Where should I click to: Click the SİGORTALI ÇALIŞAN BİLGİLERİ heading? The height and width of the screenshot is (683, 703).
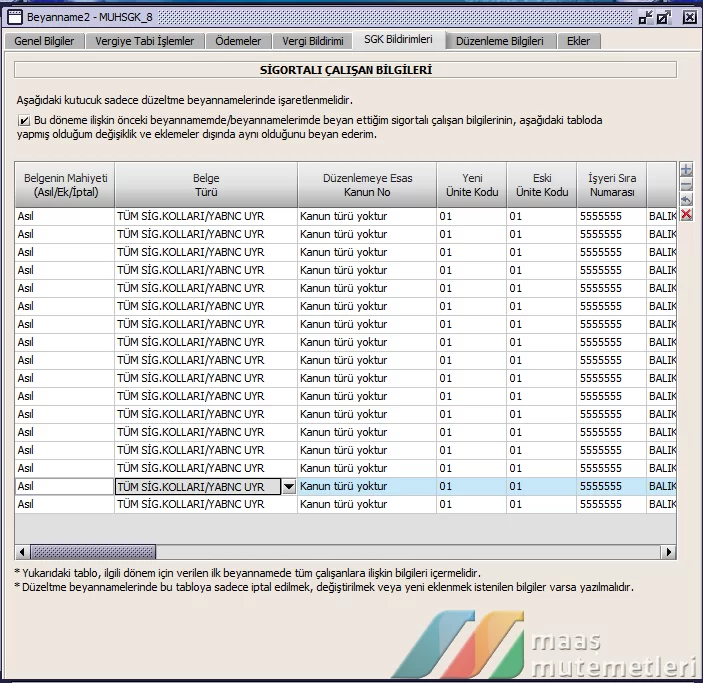(346, 70)
